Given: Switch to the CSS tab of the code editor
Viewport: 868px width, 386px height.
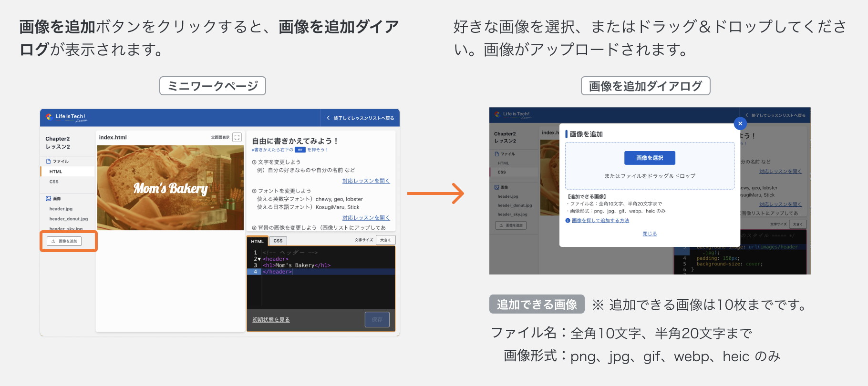Looking at the screenshot, I should [x=278, y=241].
